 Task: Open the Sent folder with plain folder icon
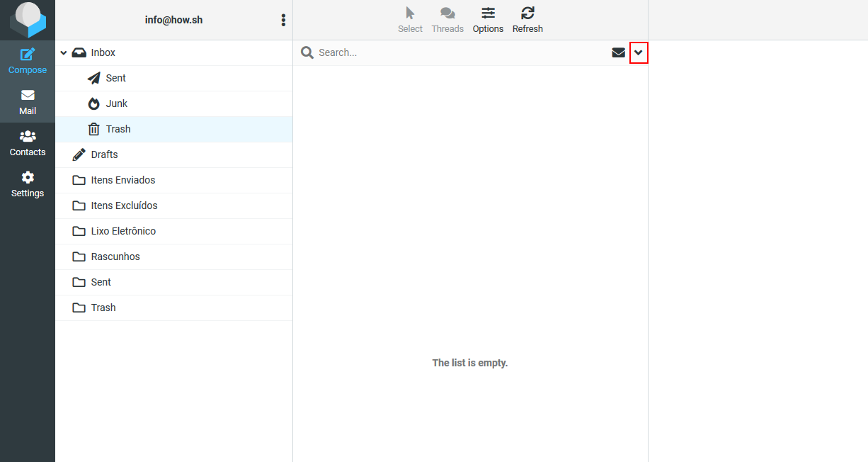(x=173, y=282)
